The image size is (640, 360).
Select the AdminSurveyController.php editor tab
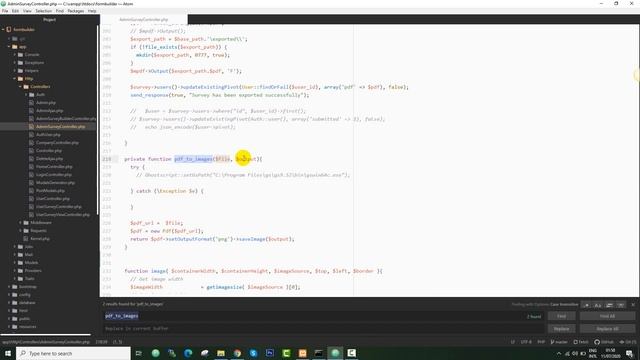coord(144,20)
